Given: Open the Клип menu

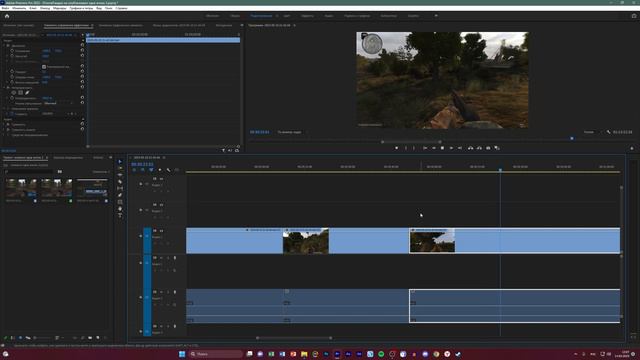Looking at the screenshot, I should point(33,8).
